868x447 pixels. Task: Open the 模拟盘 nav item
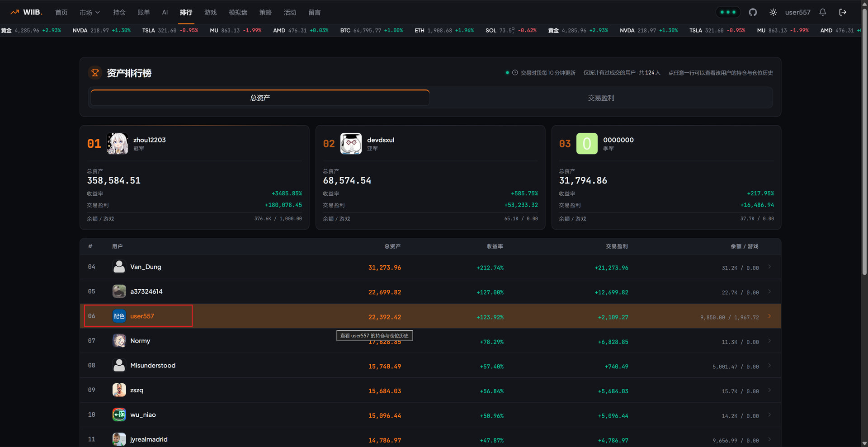click(238, 12)
